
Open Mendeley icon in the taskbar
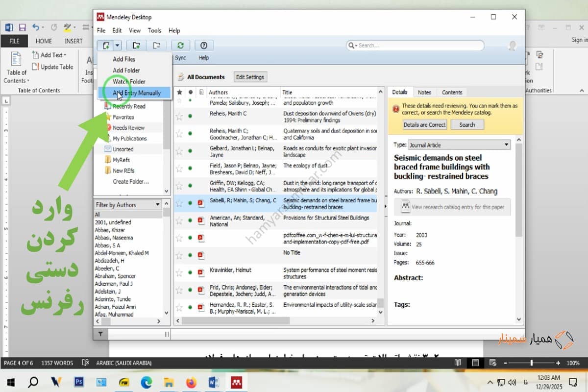tap(237, 382)
